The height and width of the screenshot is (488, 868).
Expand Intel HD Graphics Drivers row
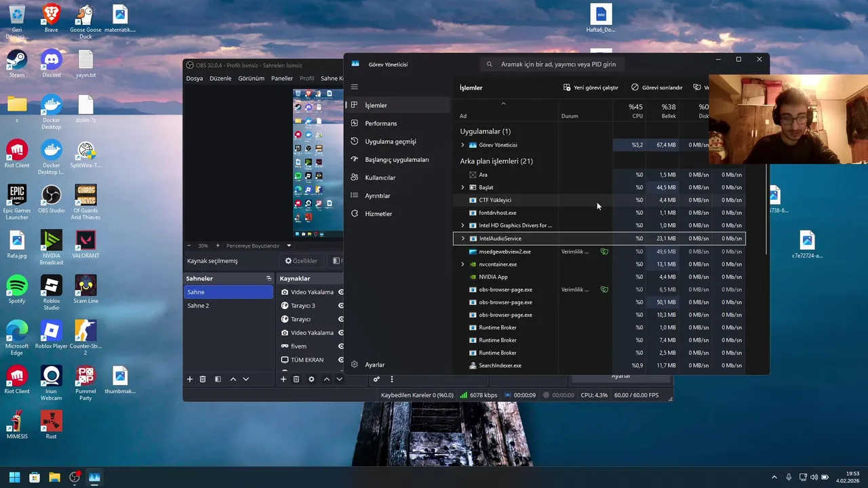pos(462,226)
